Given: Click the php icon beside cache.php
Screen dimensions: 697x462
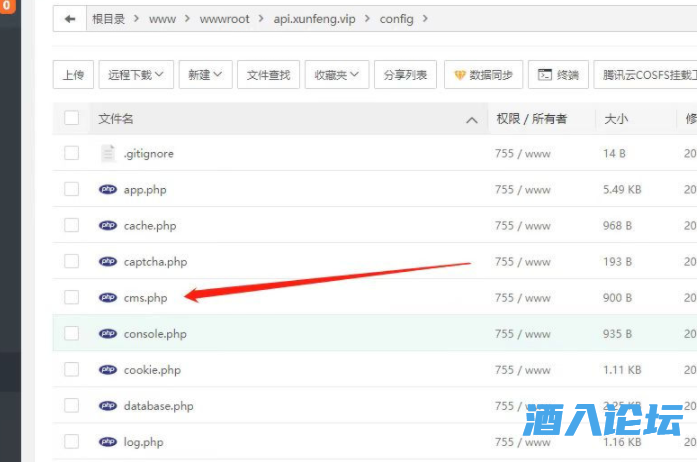Looking at the screenshot, I should point(108,225).
